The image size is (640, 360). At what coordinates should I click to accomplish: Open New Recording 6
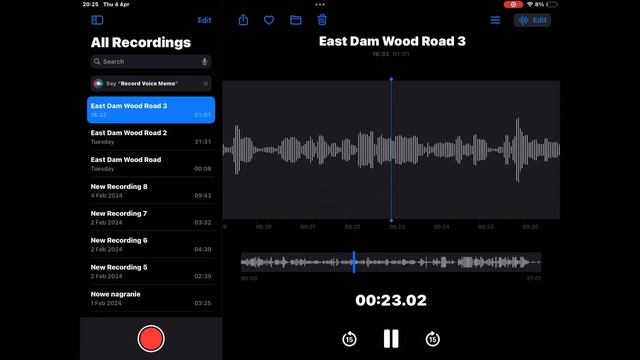(151, 244)
